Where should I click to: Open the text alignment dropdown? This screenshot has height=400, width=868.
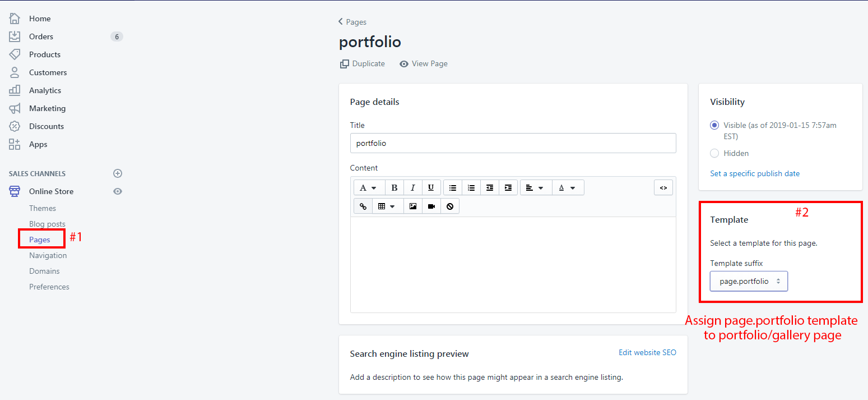[x=535, y=188]
